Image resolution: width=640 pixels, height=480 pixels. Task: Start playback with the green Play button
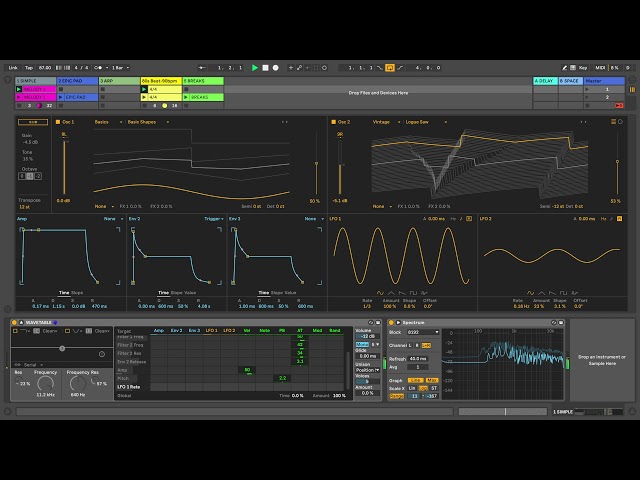pos(255,68)
